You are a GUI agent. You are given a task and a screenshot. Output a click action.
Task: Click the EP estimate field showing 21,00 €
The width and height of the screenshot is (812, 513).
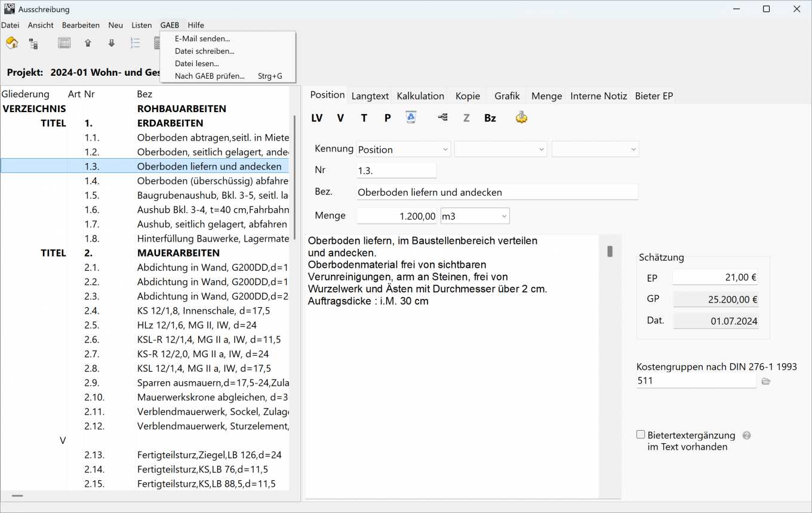pyautogui.click(x=715, y=278)
